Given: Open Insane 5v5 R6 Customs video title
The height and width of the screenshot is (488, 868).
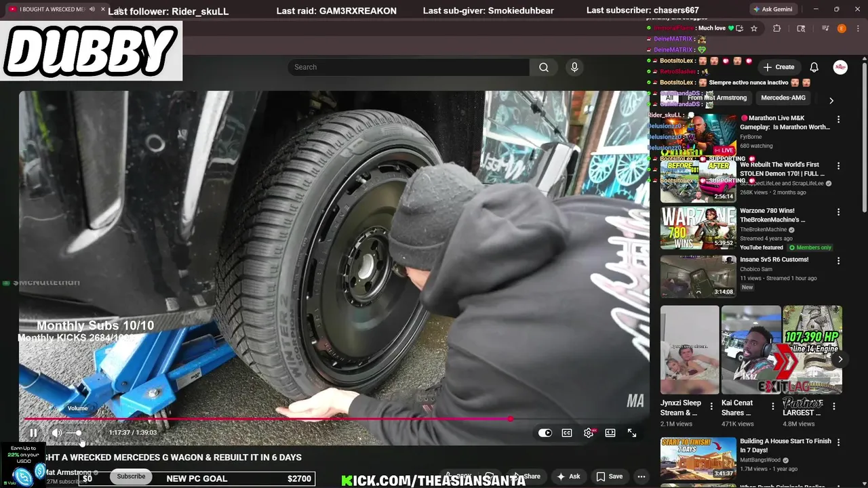Looking at the screenshot, I should click(774, 260).
